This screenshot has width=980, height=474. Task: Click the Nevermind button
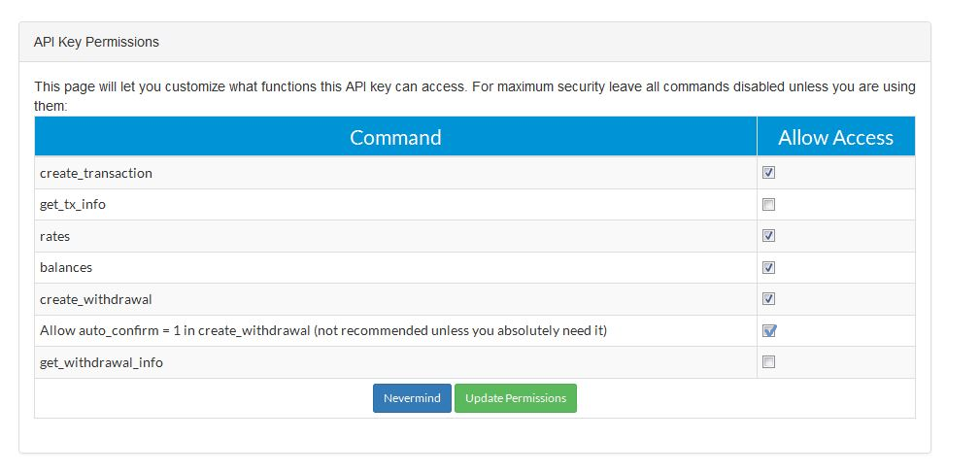412,398
